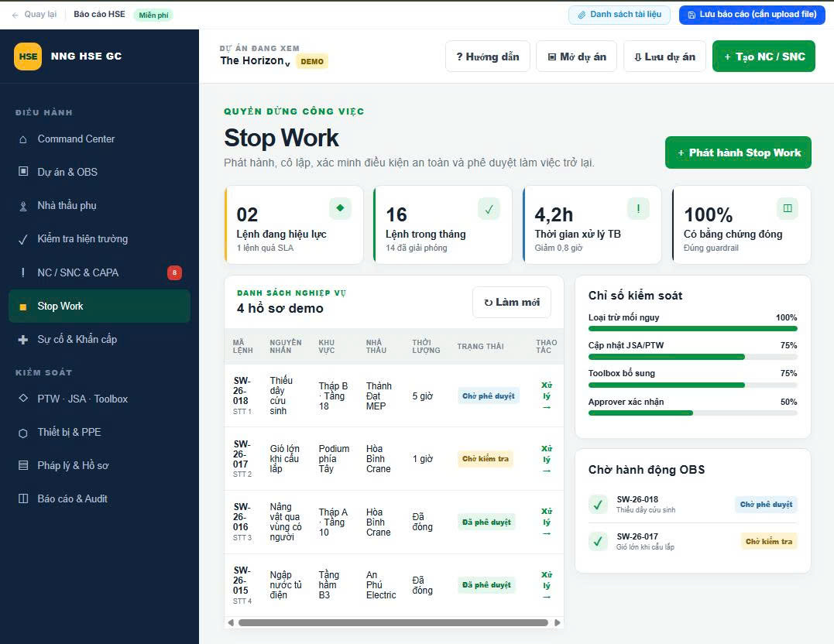Click Mở dự án button
The width and height of the screenshot is (834, 644).
coord(577,57)
